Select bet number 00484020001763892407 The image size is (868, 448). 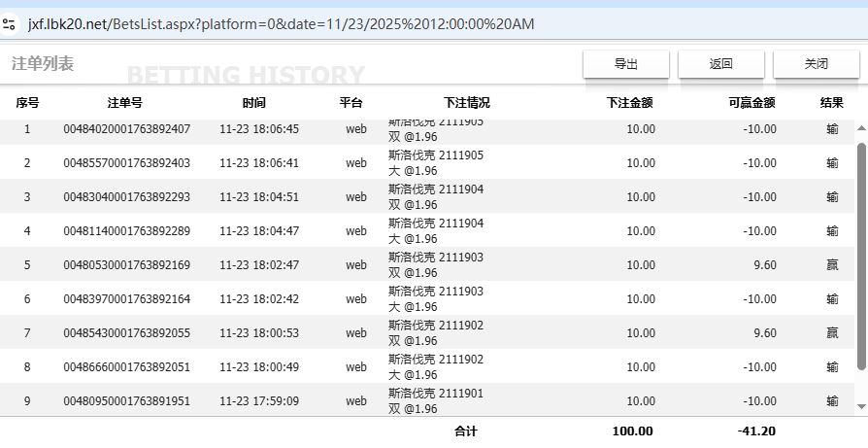pos(126,129)
